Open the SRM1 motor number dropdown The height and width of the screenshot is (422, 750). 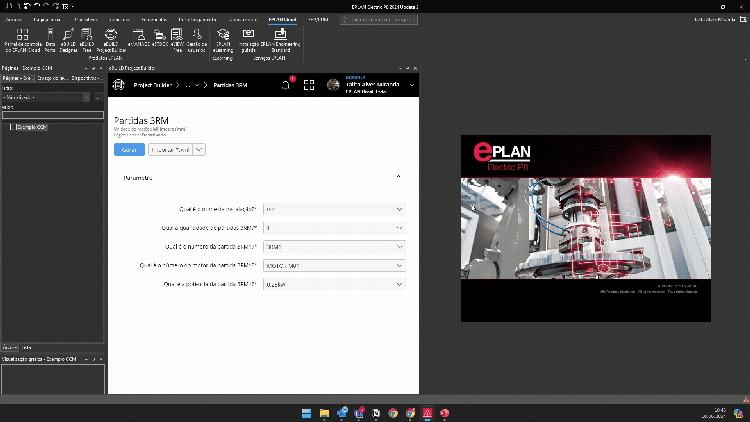pos(334,266)
